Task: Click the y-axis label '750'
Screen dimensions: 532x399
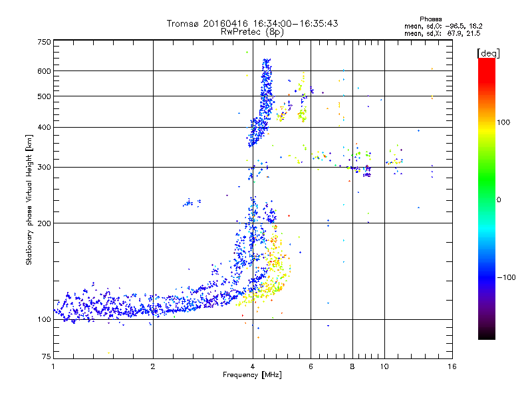Action: point(44,42)
